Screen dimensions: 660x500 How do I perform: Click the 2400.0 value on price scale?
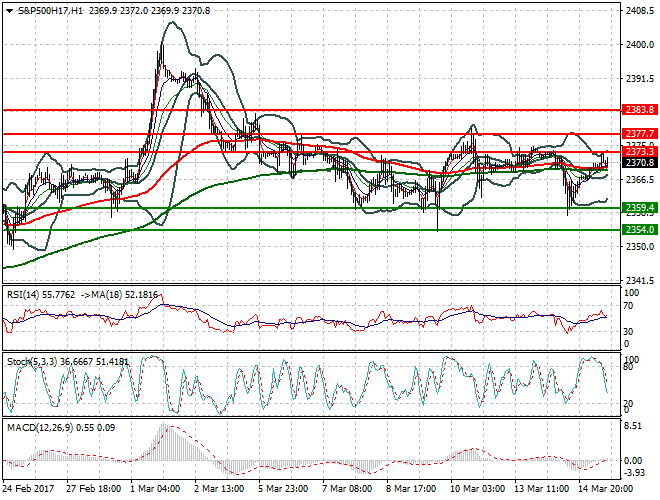click(x=638, y=45)
